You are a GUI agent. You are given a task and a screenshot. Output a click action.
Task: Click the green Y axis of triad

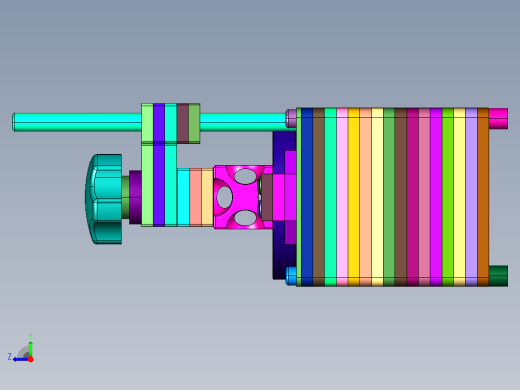pyautogui.click(x=30, y=349)
